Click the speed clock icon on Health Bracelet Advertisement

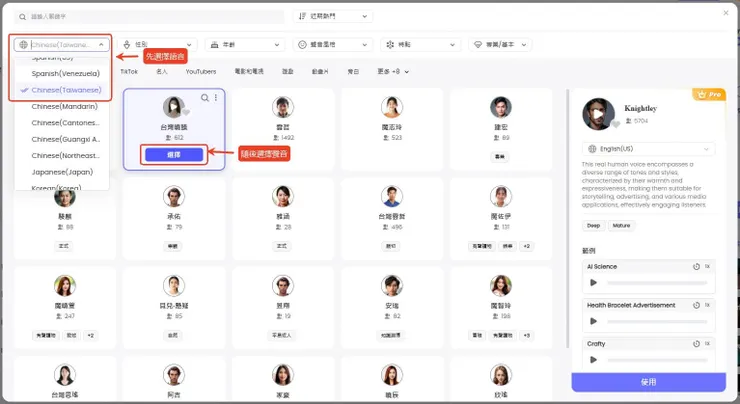[x=696, y=305]
